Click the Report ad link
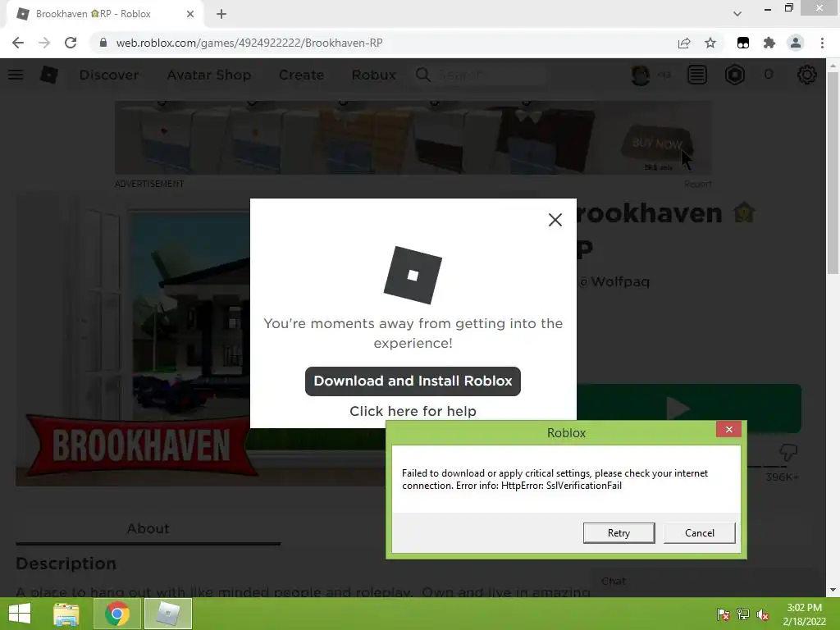 click(697, 184)
